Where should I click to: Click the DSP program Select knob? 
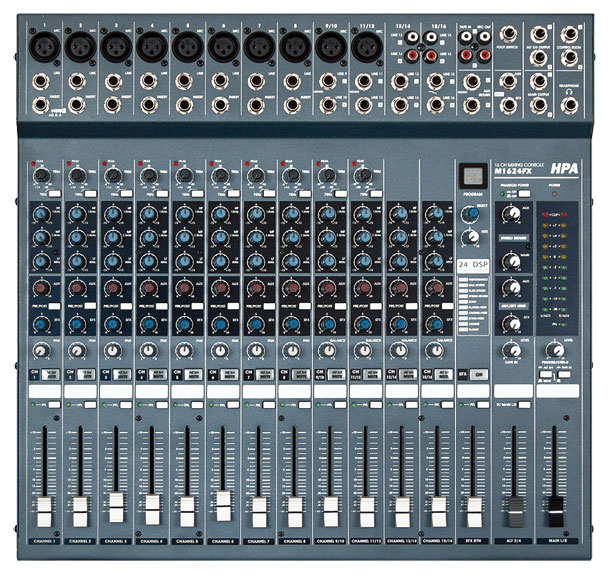pyautogui.click(x=470, y=214)
